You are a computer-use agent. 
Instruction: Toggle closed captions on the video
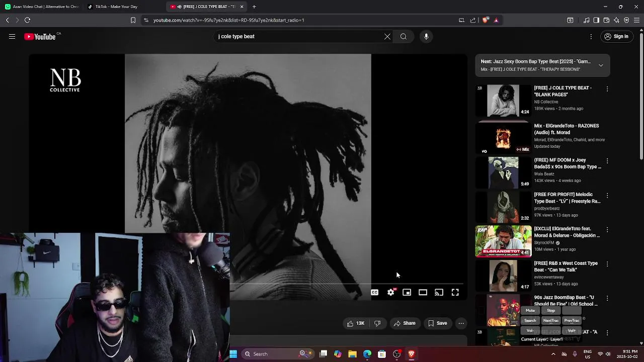375,292
